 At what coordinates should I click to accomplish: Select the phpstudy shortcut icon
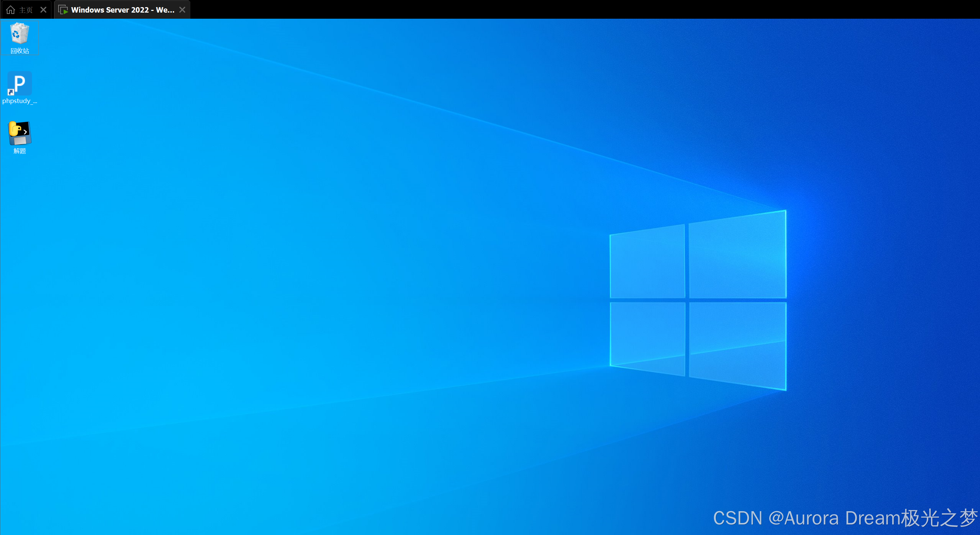click(19, 83)
